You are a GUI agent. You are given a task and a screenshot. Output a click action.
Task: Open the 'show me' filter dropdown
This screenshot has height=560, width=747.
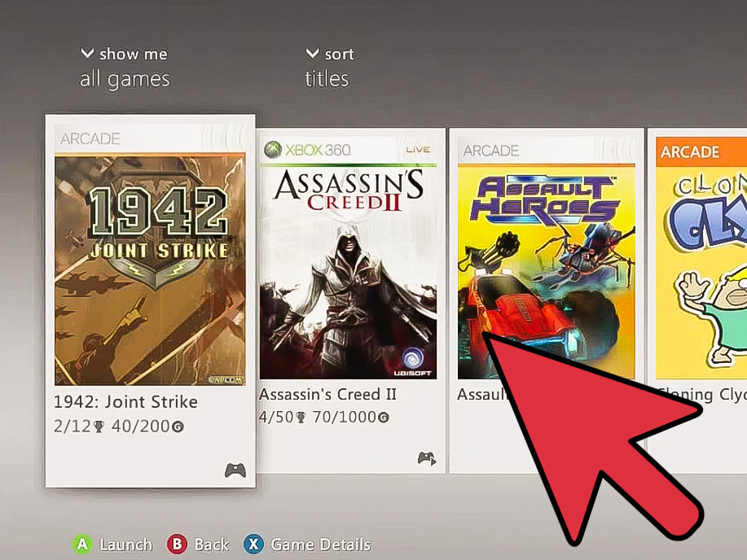click(x=125, y=54)
